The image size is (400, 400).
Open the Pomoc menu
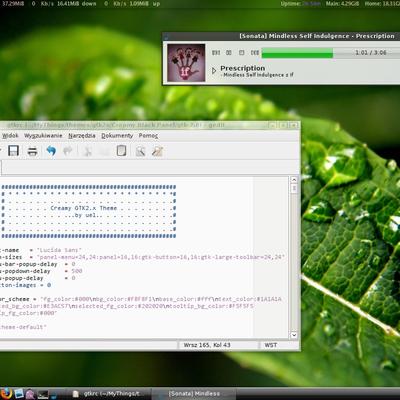point(148,136)
